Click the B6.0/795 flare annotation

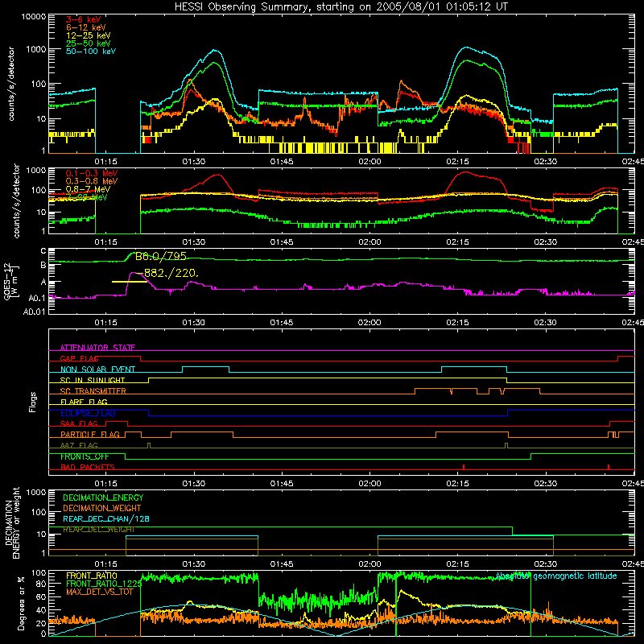point(160,256)
